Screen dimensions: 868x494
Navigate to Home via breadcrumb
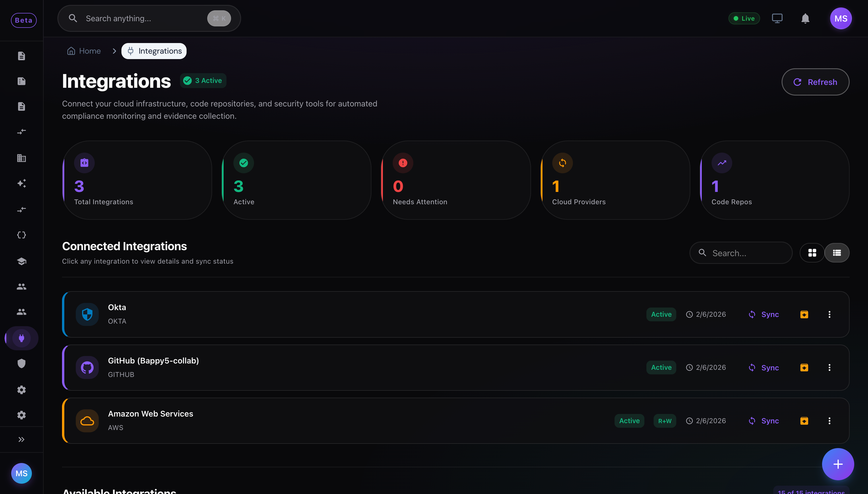point(84,50)
